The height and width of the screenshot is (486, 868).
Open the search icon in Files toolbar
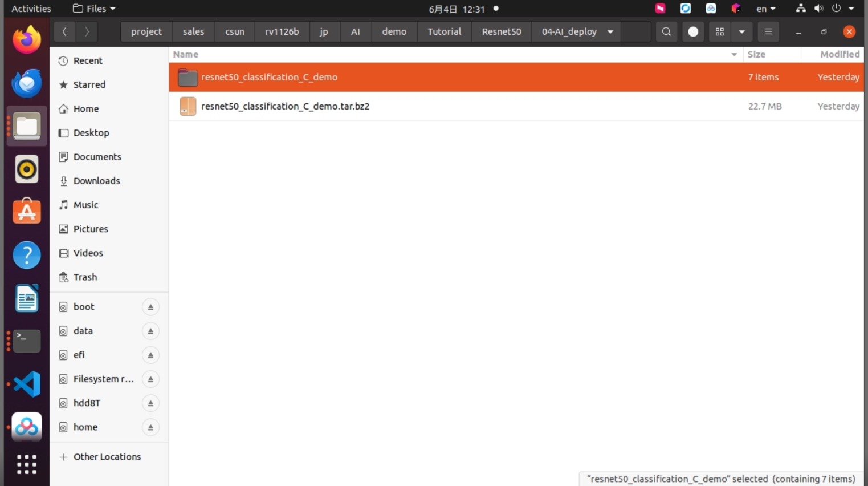tap(666, 32)
